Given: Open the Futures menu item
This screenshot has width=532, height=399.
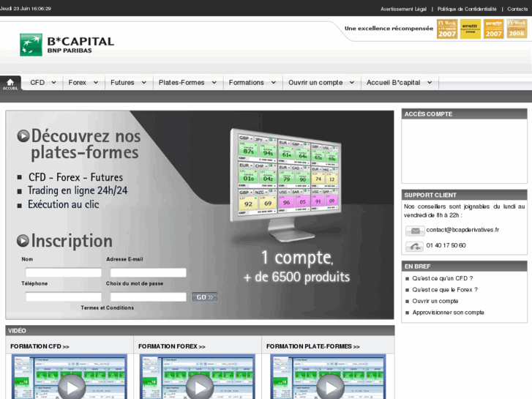Looking at the screenshot, I should pos(122,83).
